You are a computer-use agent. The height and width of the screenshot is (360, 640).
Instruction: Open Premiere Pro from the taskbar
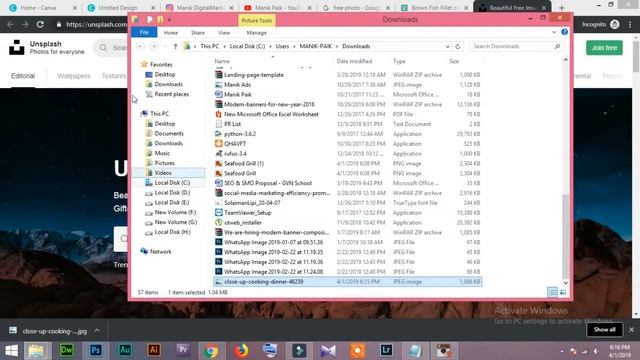pyautogui.click(x=183, y=351)
